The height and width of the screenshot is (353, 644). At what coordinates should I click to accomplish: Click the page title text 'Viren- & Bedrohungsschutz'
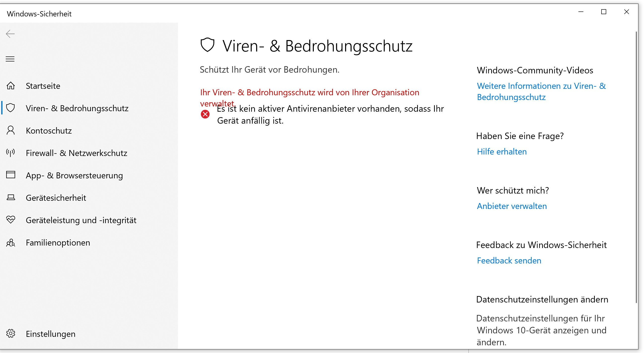click(317, 46)
